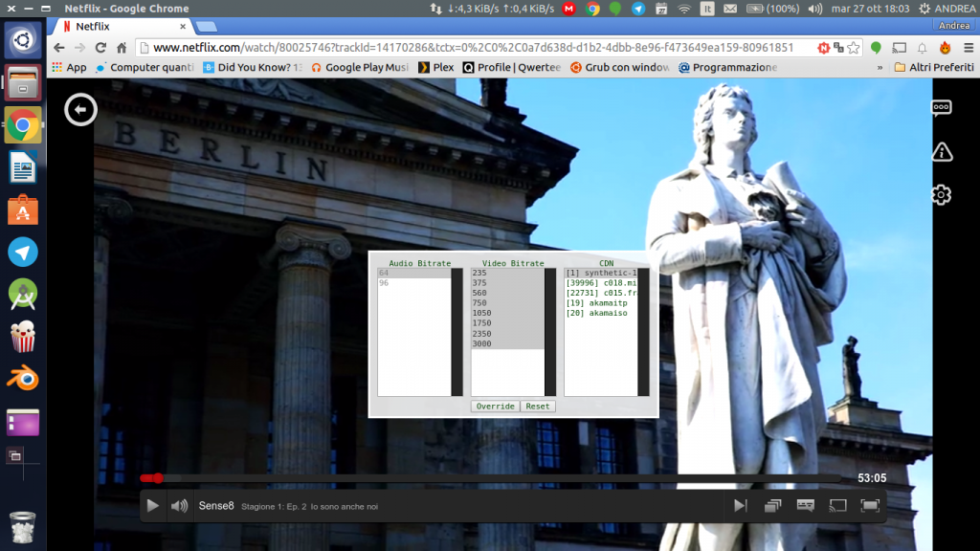Switch to the Netflix tab

pyautogui.click(x=122, y=26)
